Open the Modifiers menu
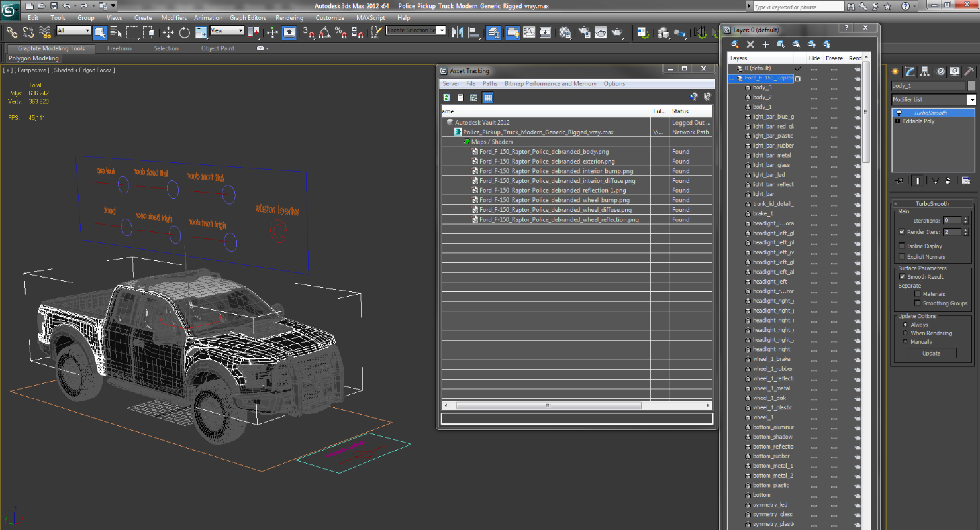This screenshot has height=530, width=980. tap(174, 18)
